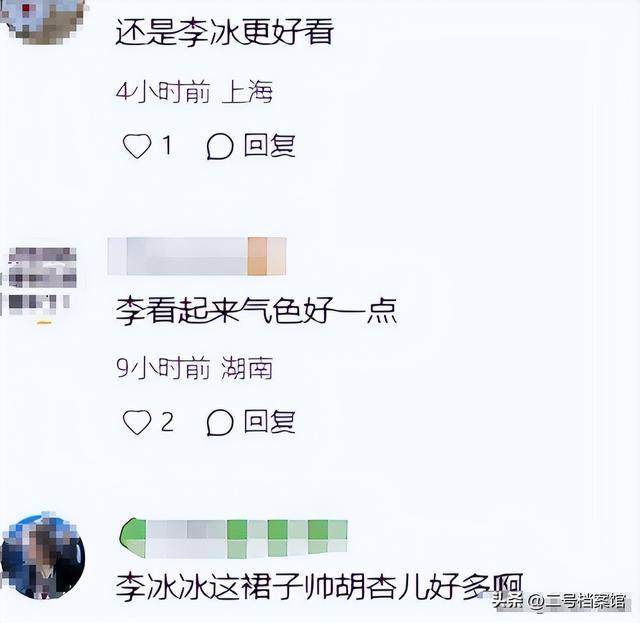
Task: Click the orange badge beside the second commenter's name
Action: point(267,256)
